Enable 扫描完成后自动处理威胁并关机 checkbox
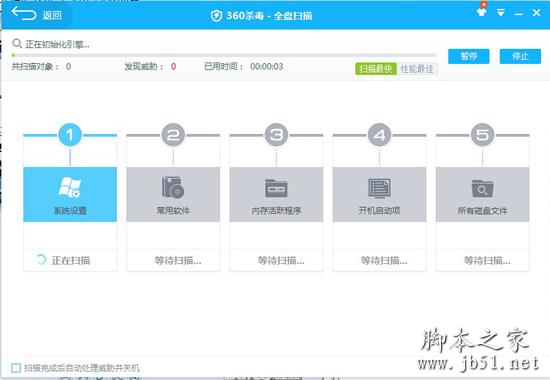550x380 pixels. 16,368
